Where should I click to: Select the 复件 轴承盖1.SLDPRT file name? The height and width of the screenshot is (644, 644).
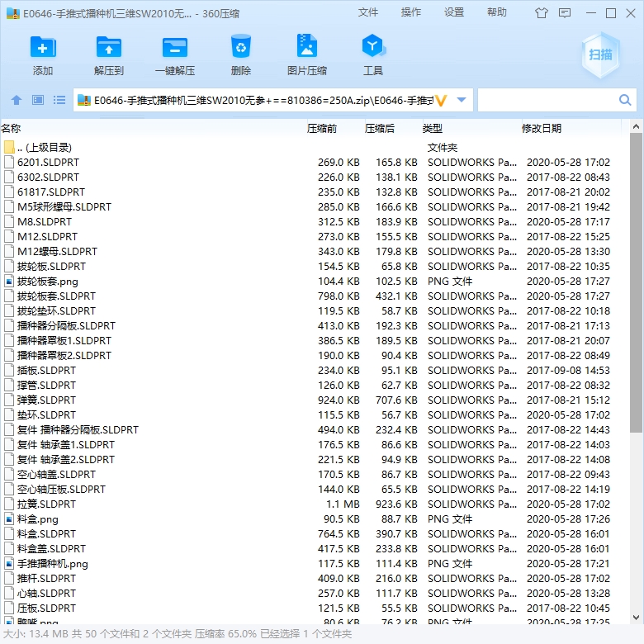coord(66,445)
